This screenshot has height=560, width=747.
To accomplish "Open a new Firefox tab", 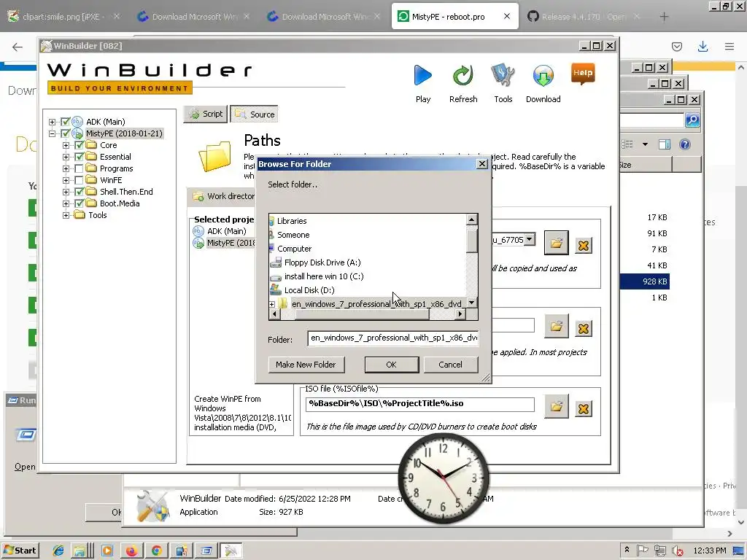I will (x=664, y=17).
